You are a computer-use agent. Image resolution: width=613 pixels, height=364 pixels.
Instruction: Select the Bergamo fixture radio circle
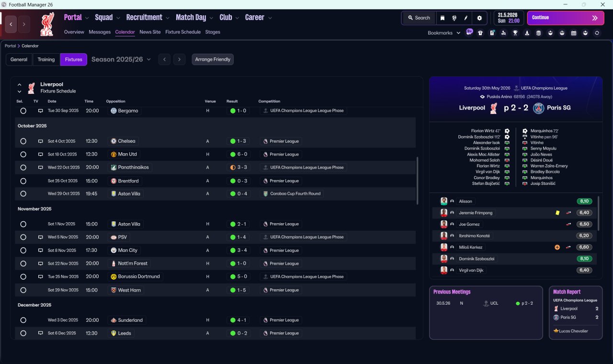point(23,111)
